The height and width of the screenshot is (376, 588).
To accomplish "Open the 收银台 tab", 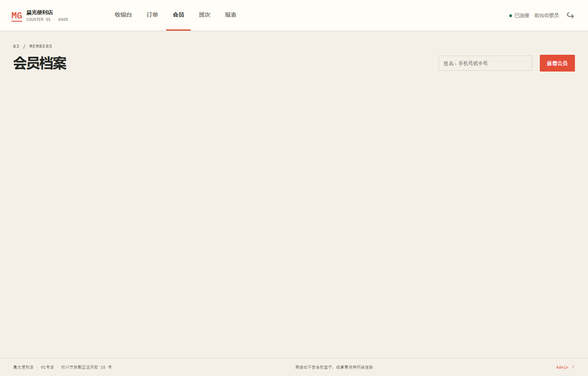I will (x=123, y=15).
